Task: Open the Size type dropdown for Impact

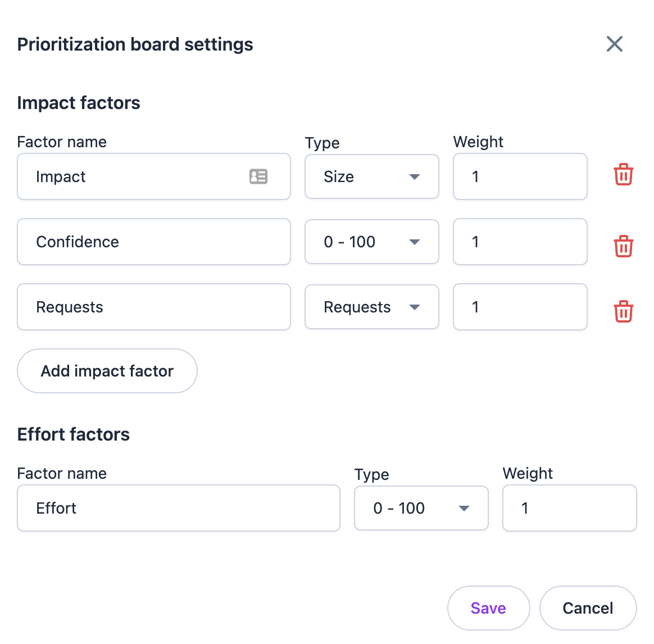Action: coord(371,176)
